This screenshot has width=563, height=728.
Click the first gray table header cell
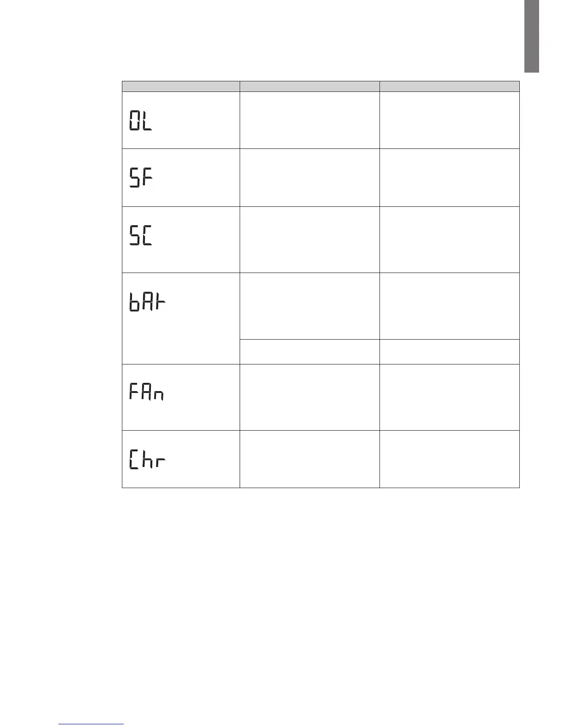[x=181, y=86]
